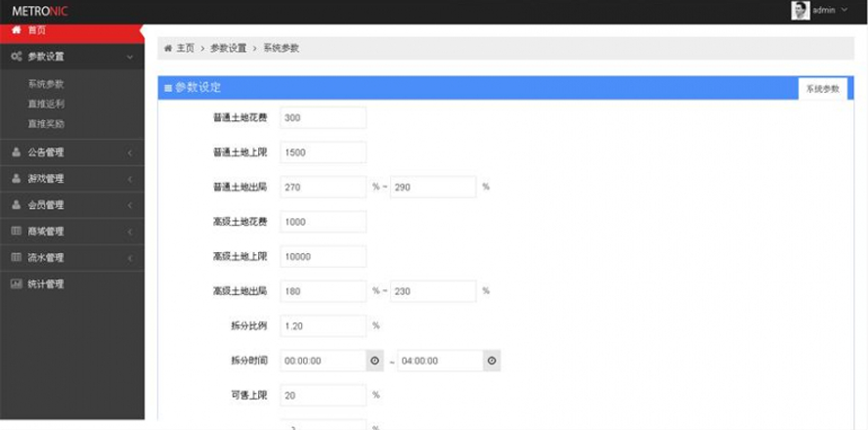Focus the 拆分时间 end field 04:00:00

[x=440, y=361]
